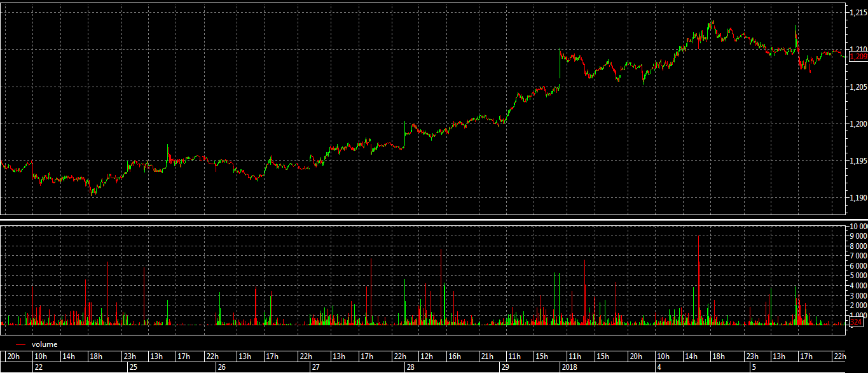Click the 1,205 price axis label
The image size is (868, 373).
[x=857, y=87]
